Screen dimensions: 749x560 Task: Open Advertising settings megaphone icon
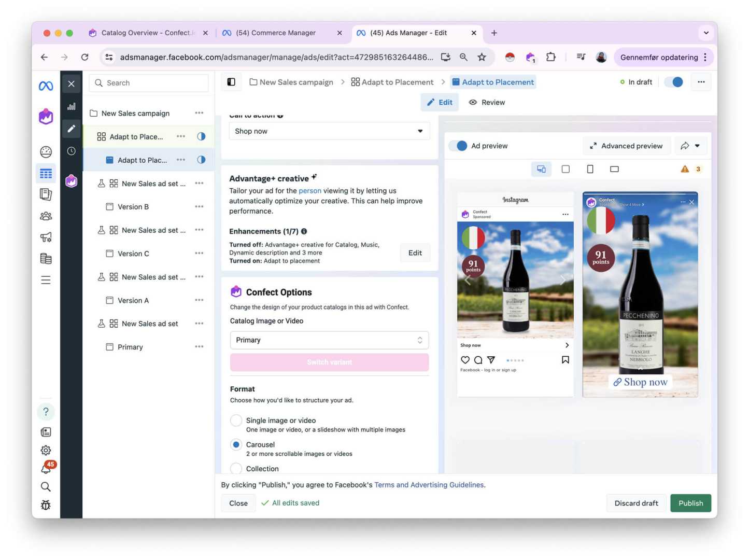46,237
